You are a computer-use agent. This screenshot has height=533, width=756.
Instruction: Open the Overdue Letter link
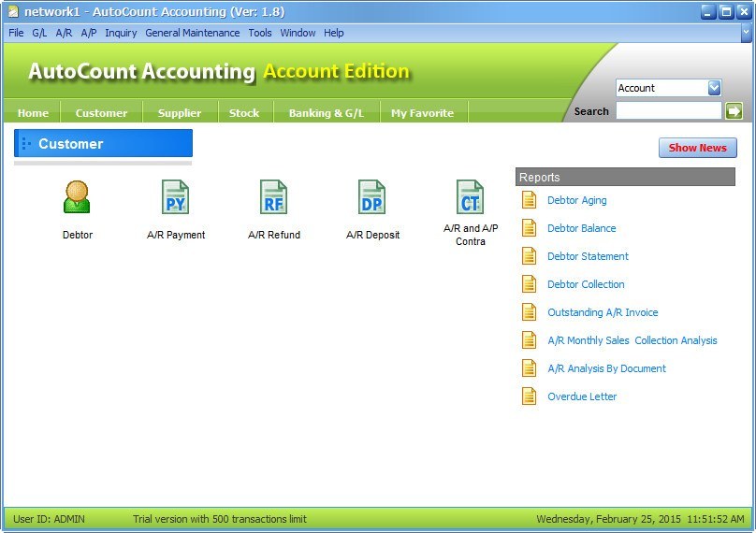click(582, 396)
